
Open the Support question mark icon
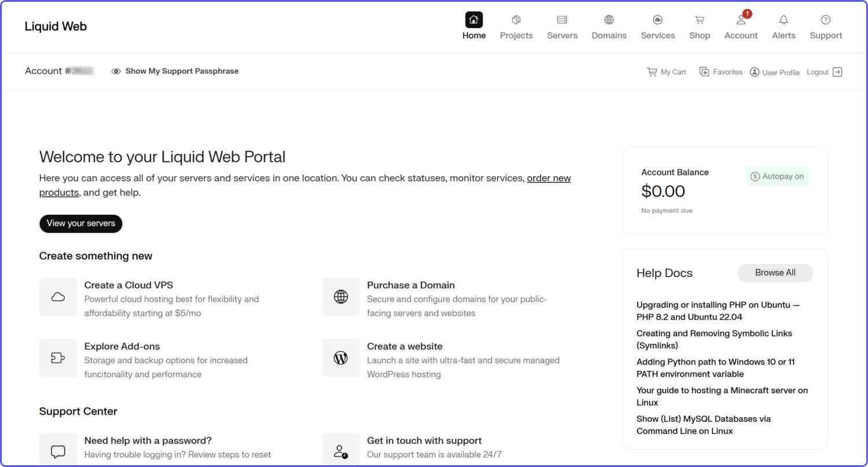click(x=826, y=20)
